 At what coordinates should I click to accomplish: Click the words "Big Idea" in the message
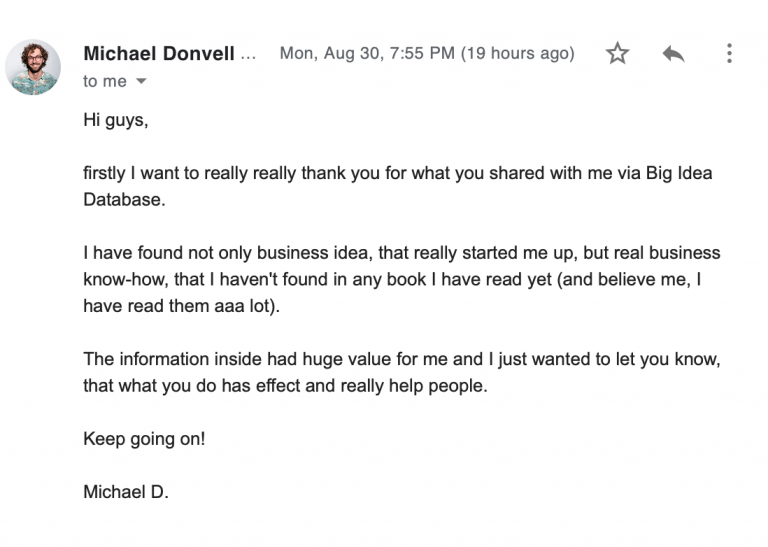coord(679,173)
